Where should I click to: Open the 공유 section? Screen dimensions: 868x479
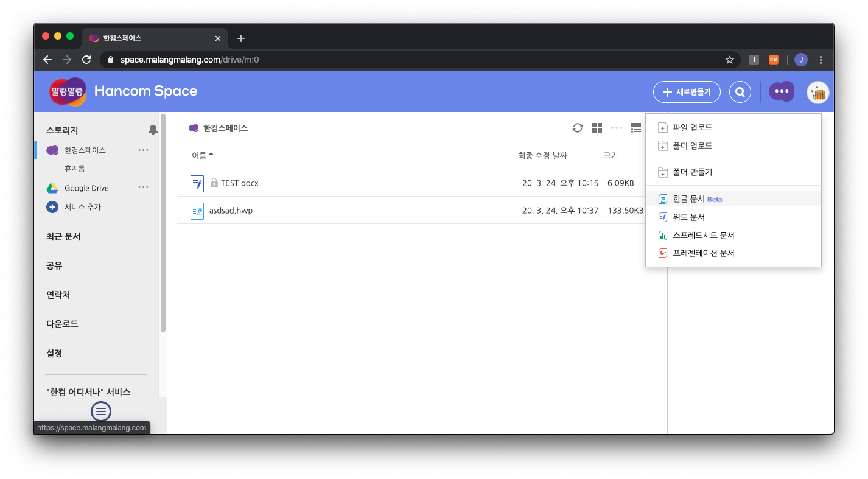point(54,265)
